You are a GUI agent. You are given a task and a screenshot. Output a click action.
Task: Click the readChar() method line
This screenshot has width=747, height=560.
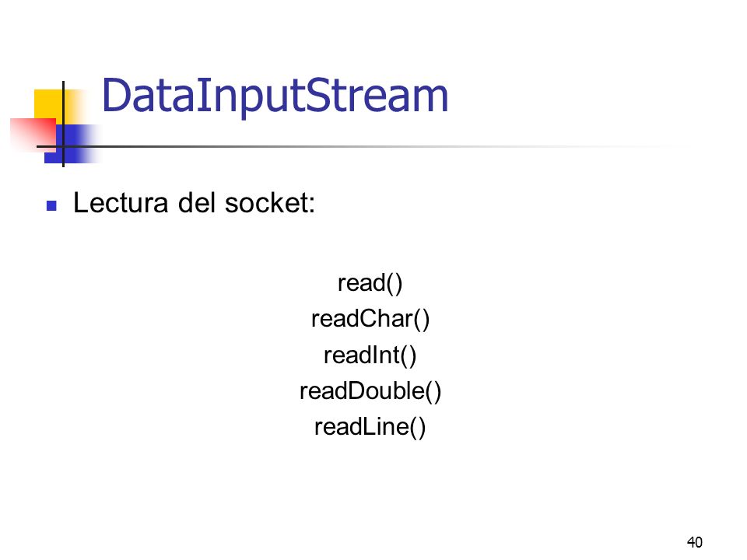point(370,319)
